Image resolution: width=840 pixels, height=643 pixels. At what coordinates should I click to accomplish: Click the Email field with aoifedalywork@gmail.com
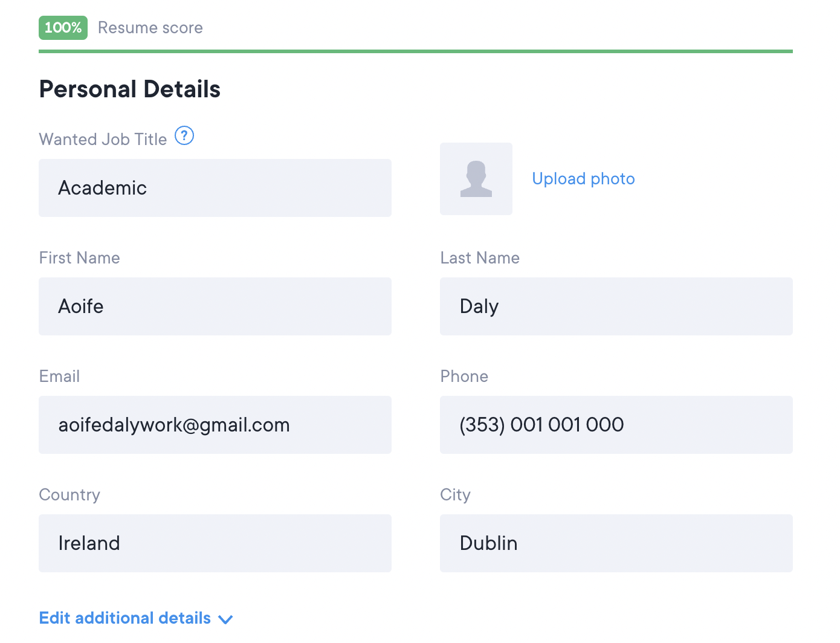click(x=215, y=425)
